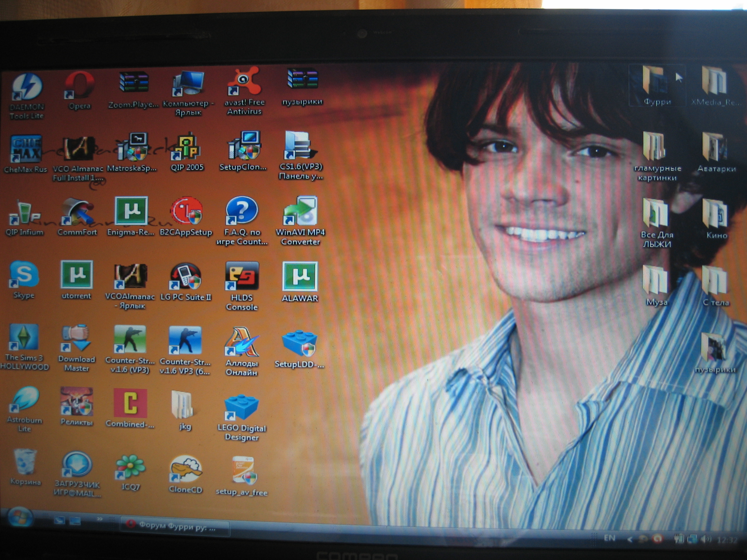
Task: Open the EN language bar selector
Action: [x=610, y=538]
